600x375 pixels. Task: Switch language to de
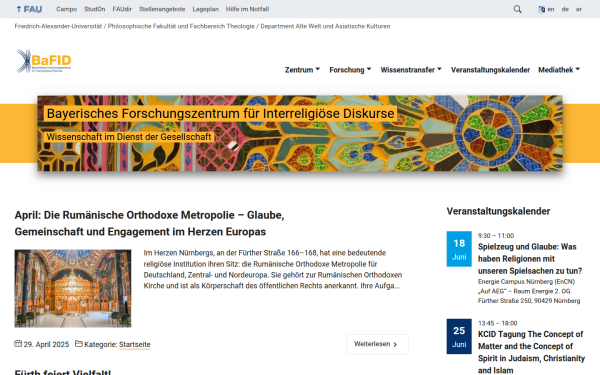pyautogui.click(x=565, y=9)
